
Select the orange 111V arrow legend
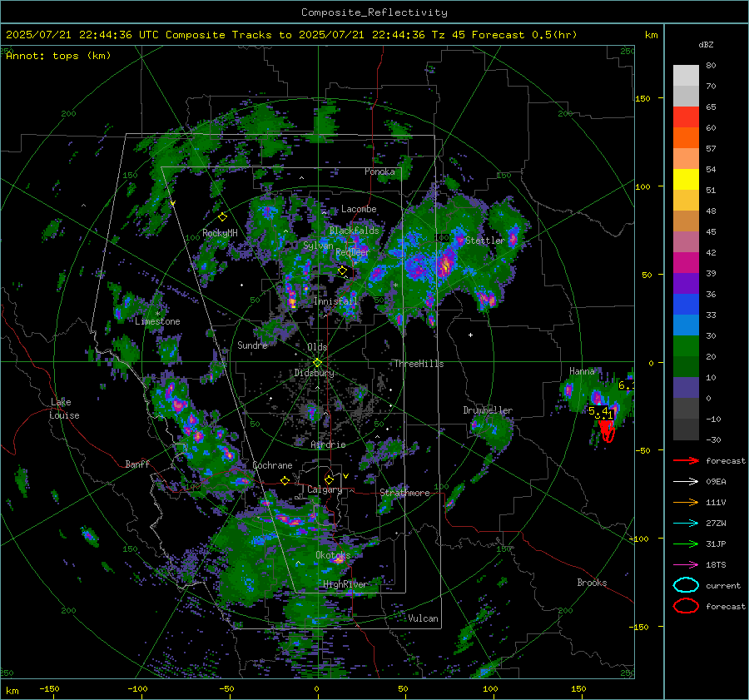[686, 502]
